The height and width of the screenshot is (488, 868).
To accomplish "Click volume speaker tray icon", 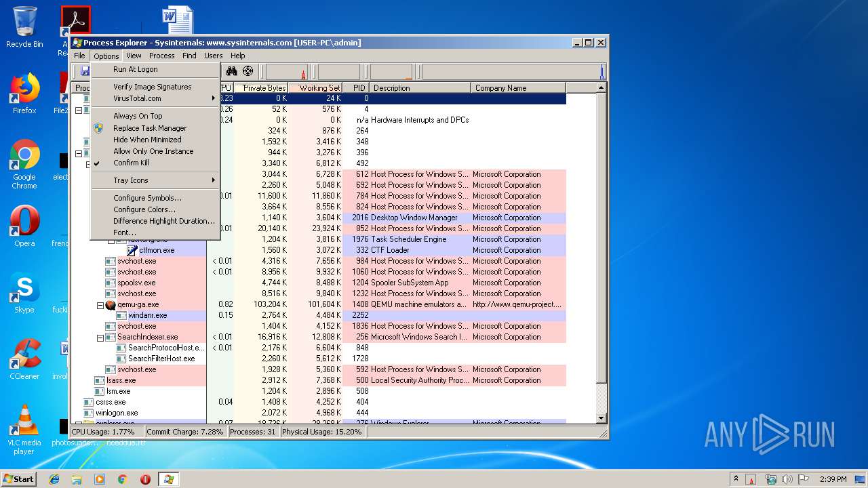I will click(x=787, y=479).
